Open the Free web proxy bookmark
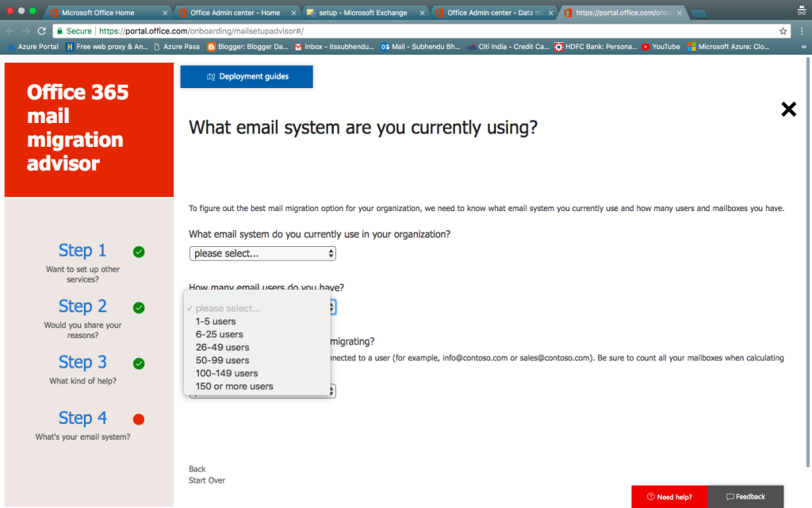The width and height of the screenshot is (812, 508). pos(107,47)
